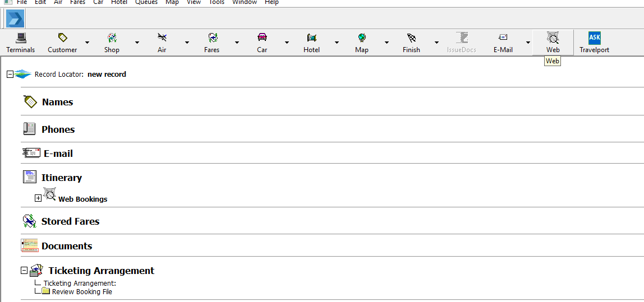This screenshot has width=644, height=302.
Task: Click the Web toolbar icon
Action: pyautogui.click(x=553, y=38)
